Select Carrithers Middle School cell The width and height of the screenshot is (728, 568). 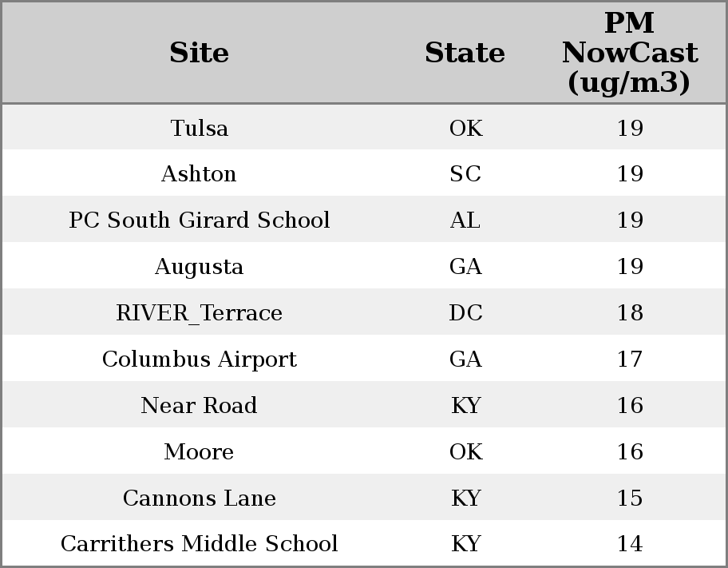(200, 544)
